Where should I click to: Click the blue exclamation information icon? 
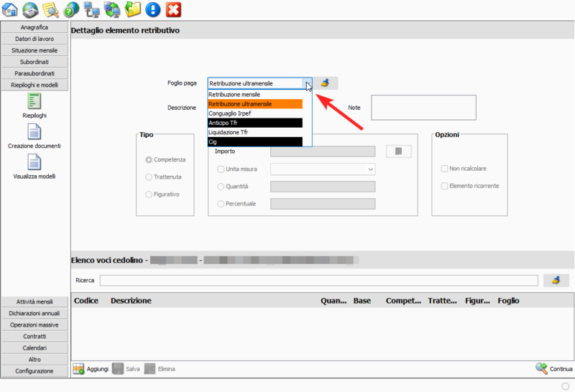(153, 9)
